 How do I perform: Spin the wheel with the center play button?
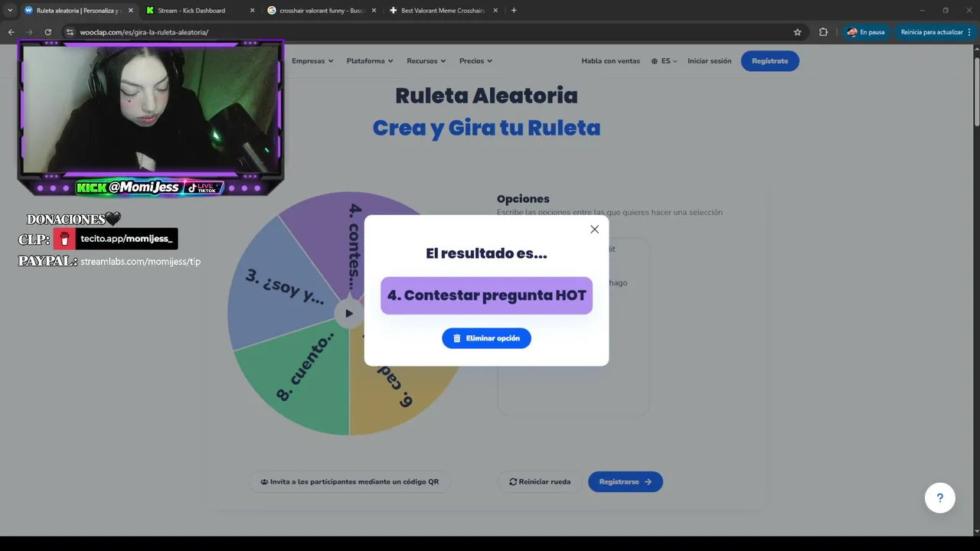(x=349, y=313)
